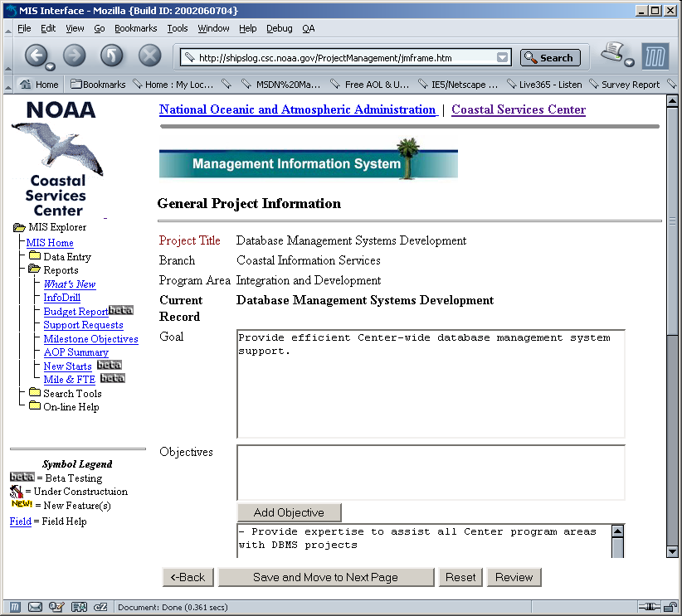Screen dimensions: 682x616
Task: Open the Address Book icon in status bar
Action: [79, 607]
